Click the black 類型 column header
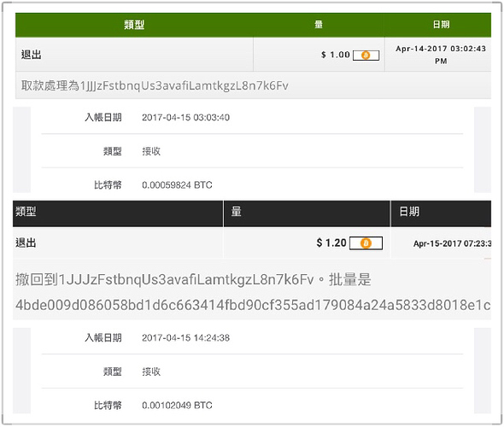This screenshot has width=504, height=427. coord(118,213)
